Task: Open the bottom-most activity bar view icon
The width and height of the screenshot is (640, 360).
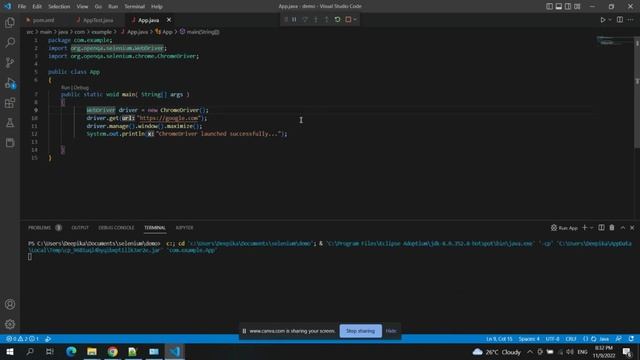Action: [10, 142]
